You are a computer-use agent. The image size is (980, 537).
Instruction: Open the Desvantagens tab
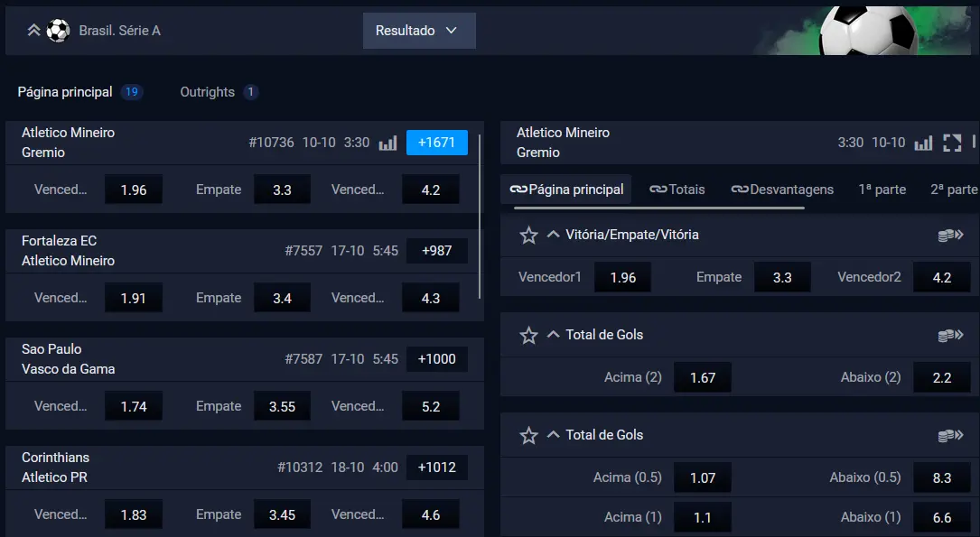point(782,190)
